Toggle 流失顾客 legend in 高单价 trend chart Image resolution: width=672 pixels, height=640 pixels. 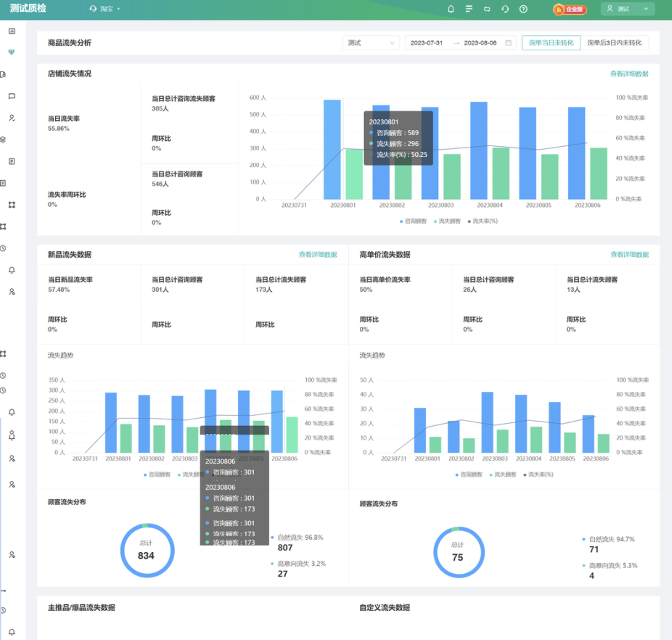click(x=503, y=475)
